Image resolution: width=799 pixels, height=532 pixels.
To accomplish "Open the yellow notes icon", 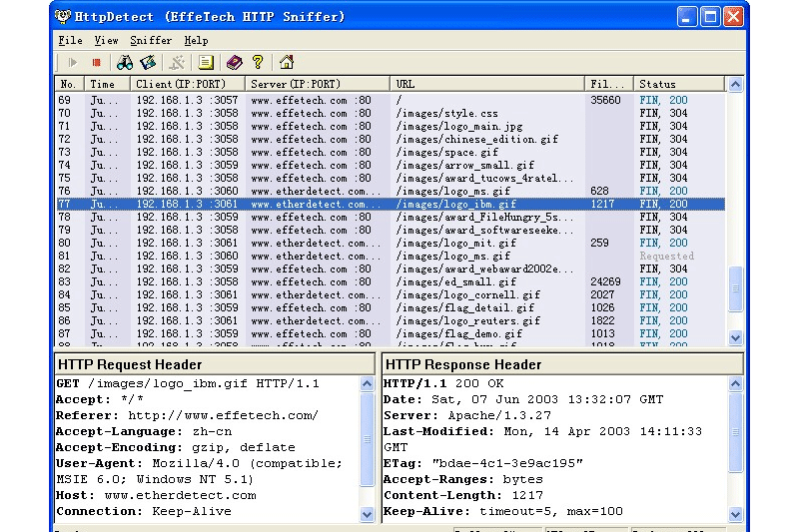I will click(x=206, y=63).
